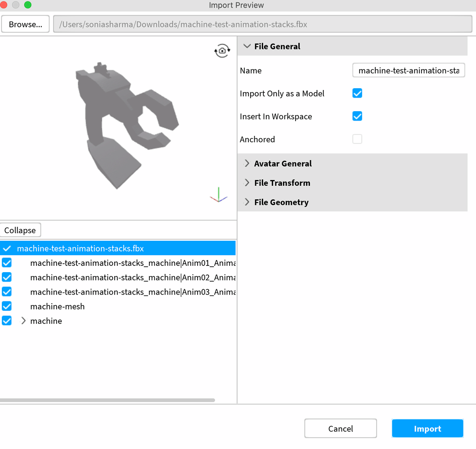Screen dimensions: 476x449
Task: Click the green zoom window button
Action: pyautogui.click(x=27, y=5)
